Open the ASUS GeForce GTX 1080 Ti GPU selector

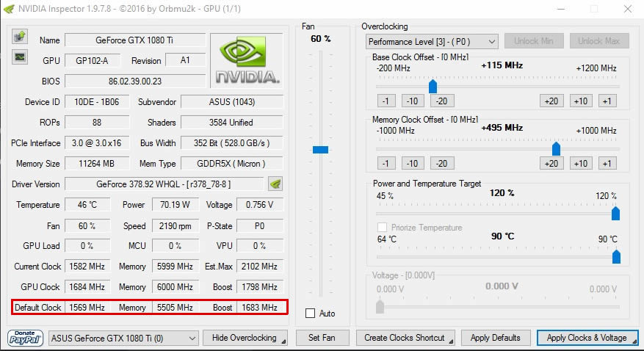123,339
